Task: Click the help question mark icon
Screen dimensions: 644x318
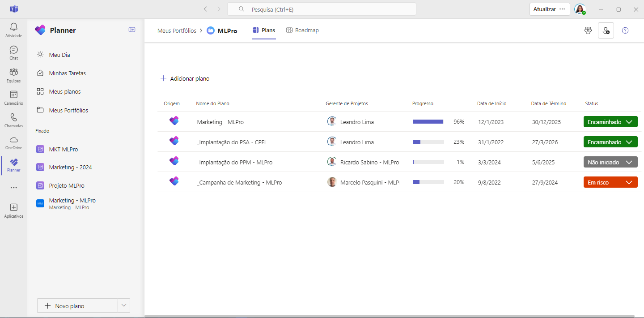Action: click(x=625, y=30)
